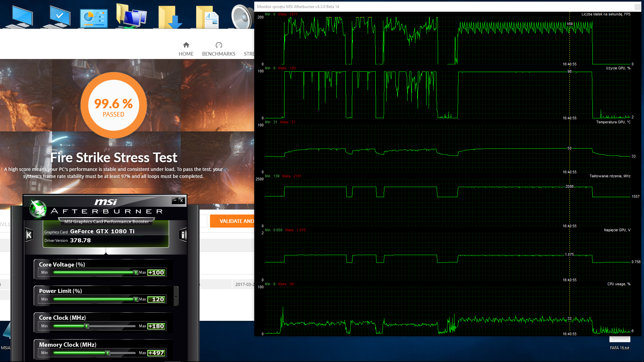Click the Core Clock slider handle
The height and width of the screenshot is (362, 644).
pos(87,326)
